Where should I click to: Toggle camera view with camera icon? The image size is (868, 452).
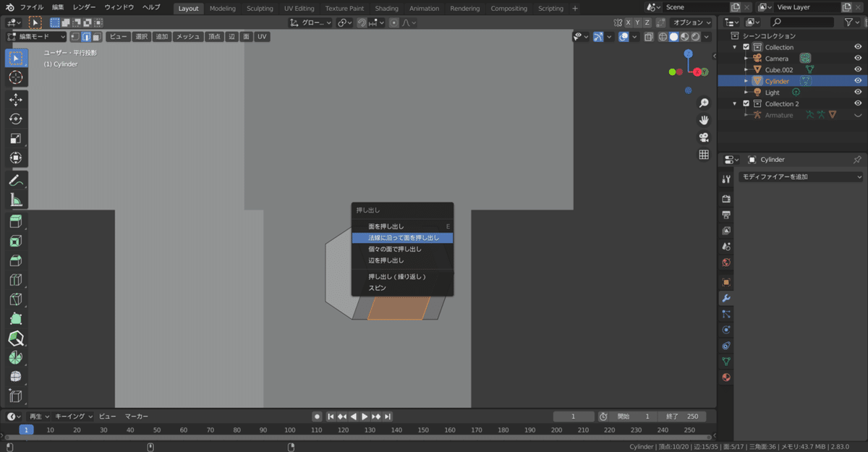[703, 137]
